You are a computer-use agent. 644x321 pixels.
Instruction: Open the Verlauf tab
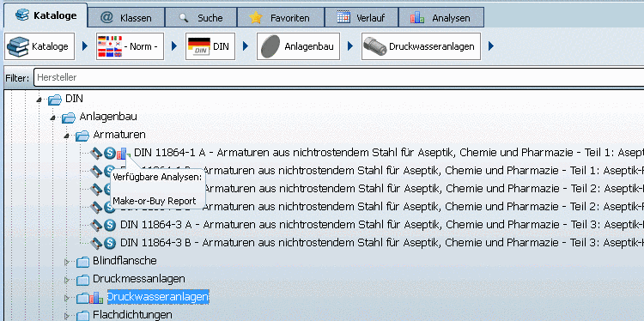pos(361,18)
